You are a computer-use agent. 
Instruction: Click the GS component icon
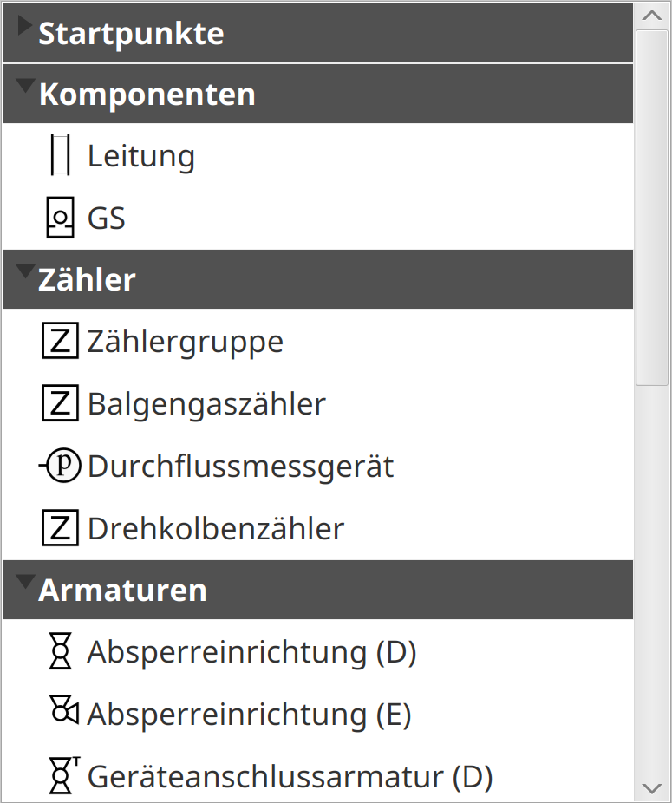click(60, 217)
